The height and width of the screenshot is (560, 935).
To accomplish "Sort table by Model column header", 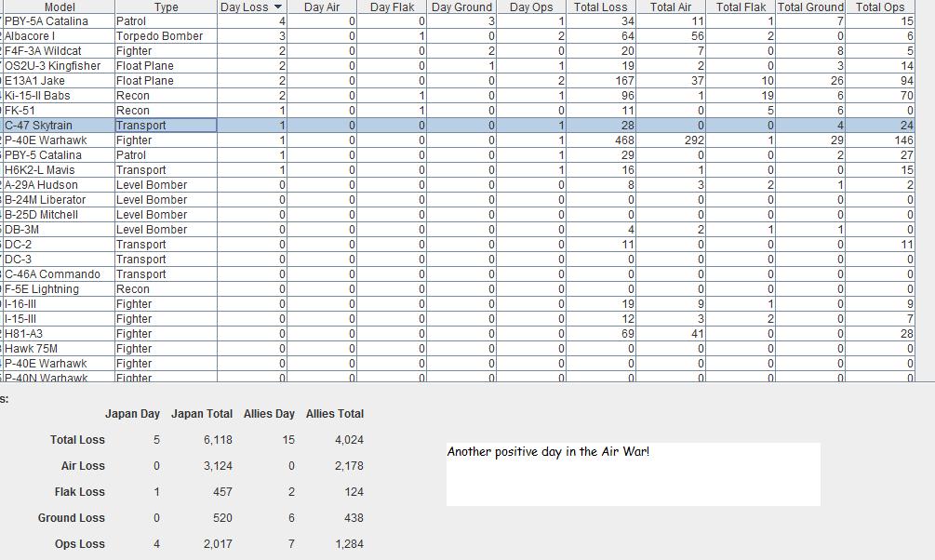I will 60,7.
